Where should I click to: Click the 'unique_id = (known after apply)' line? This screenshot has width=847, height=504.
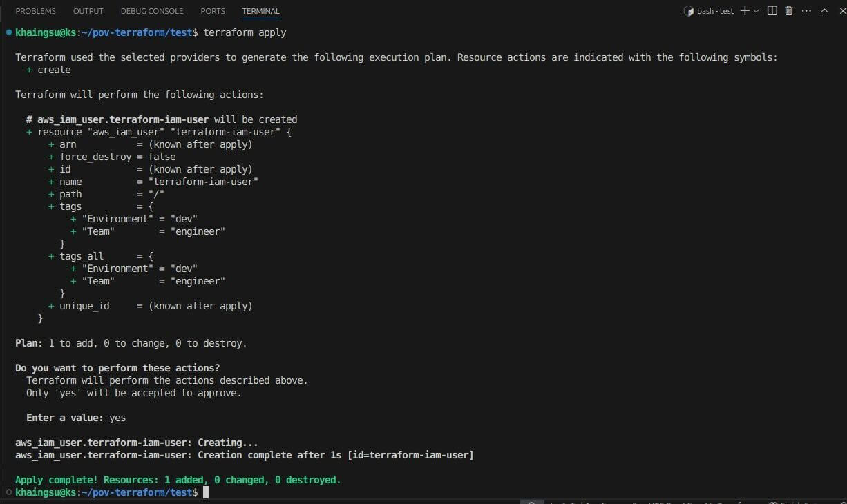coord(151,306)
